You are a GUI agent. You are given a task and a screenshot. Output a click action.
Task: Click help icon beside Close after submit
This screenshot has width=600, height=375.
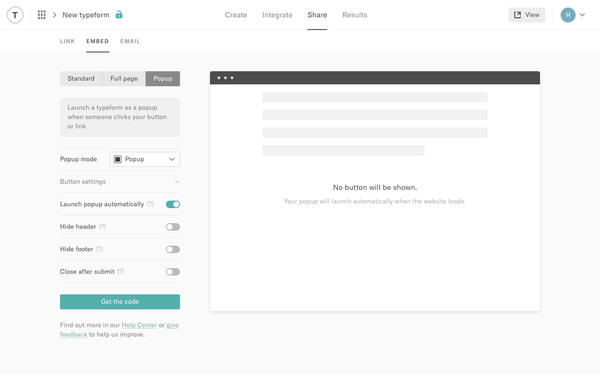tap(121, 272)
